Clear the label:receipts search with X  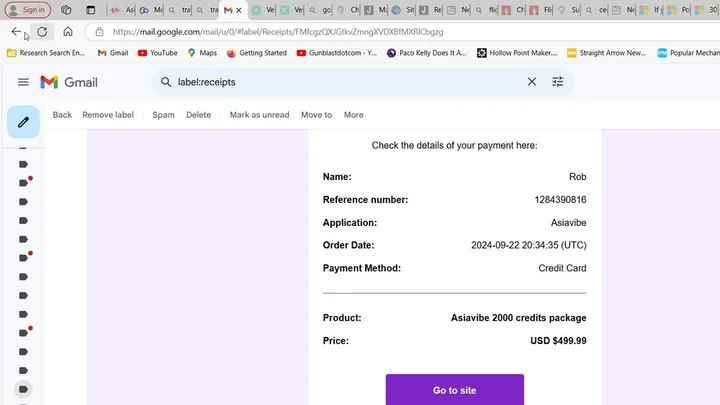point(532,82)
